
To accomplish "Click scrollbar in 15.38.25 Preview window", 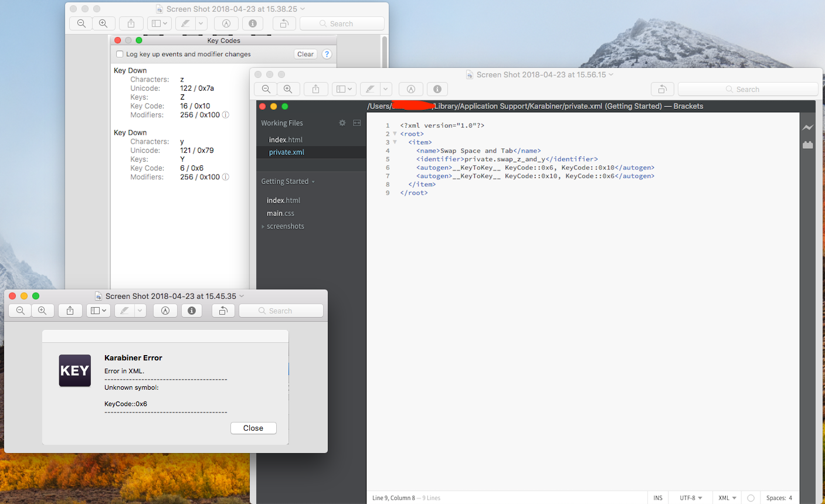I will click(x=385, y=52).
